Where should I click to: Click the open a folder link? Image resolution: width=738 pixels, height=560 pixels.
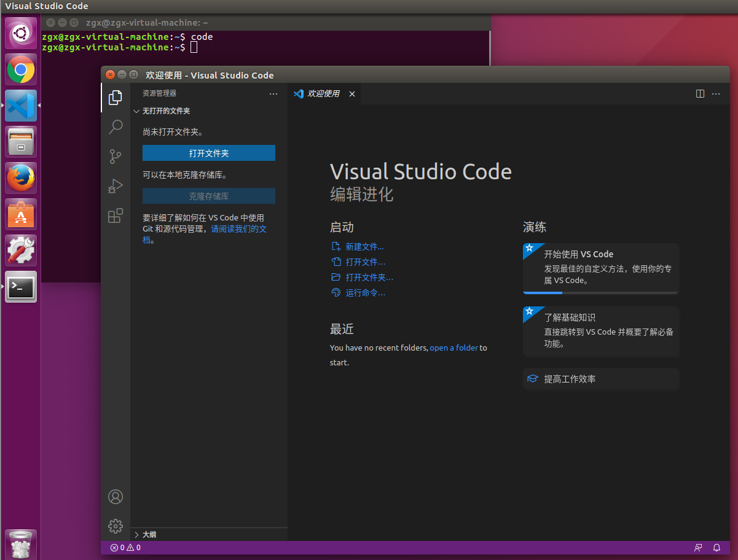(x=453, y=348)
